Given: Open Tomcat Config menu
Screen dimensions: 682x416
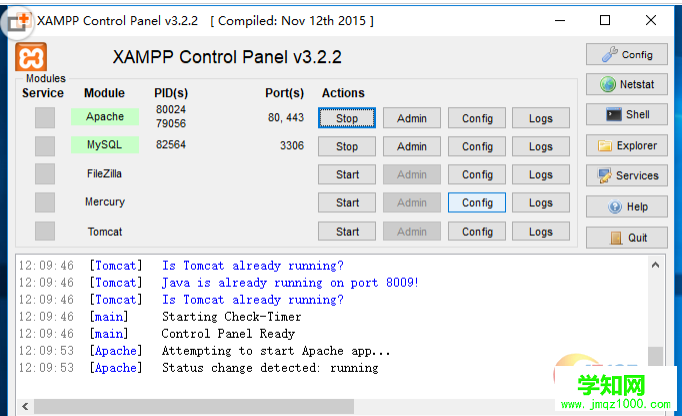Looking at the screenshot, I should tap(477, 231).
